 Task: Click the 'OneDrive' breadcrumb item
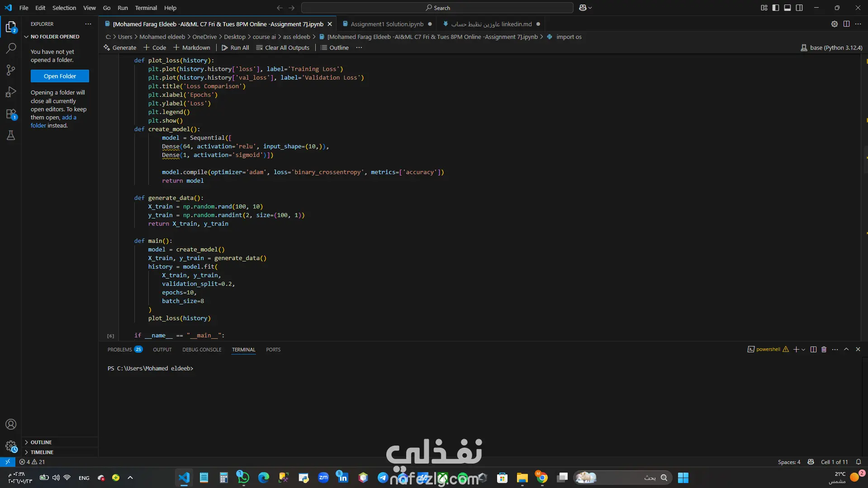[204, 37]
